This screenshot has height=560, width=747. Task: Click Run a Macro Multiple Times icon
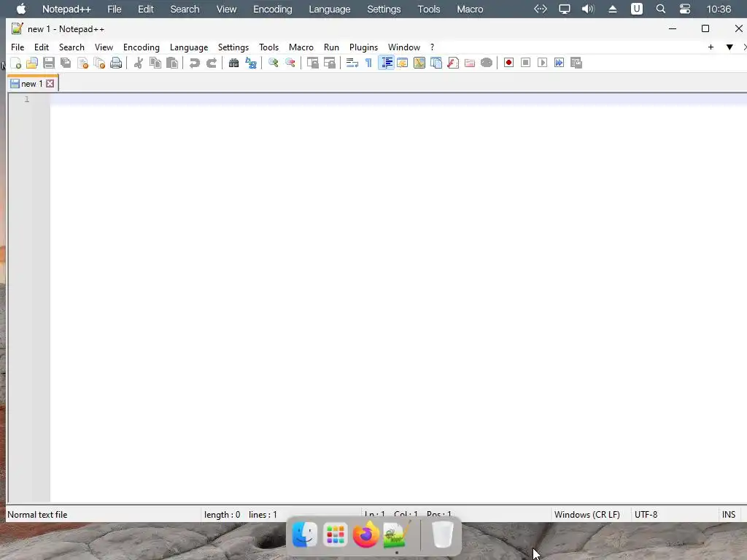[560, 63]
